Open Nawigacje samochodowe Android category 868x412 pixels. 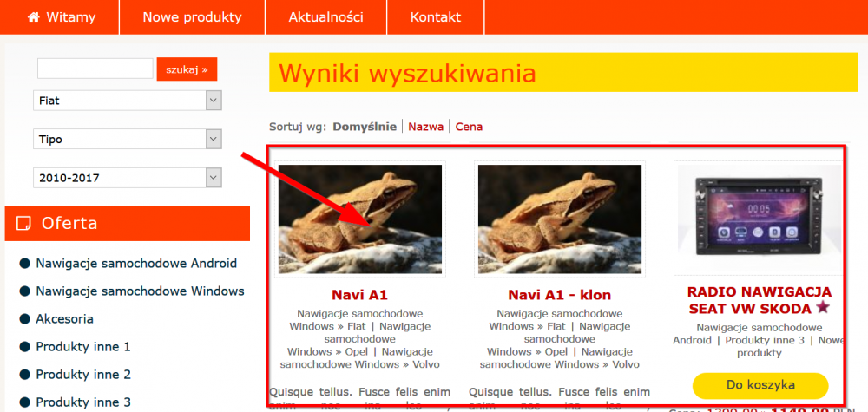[136, 263]
